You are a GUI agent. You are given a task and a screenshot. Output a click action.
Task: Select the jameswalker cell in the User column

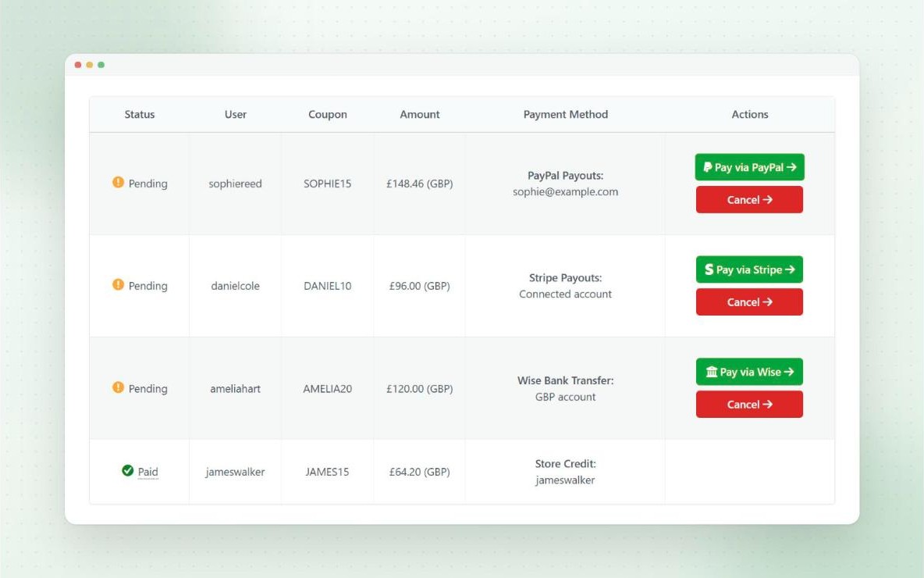235,472
